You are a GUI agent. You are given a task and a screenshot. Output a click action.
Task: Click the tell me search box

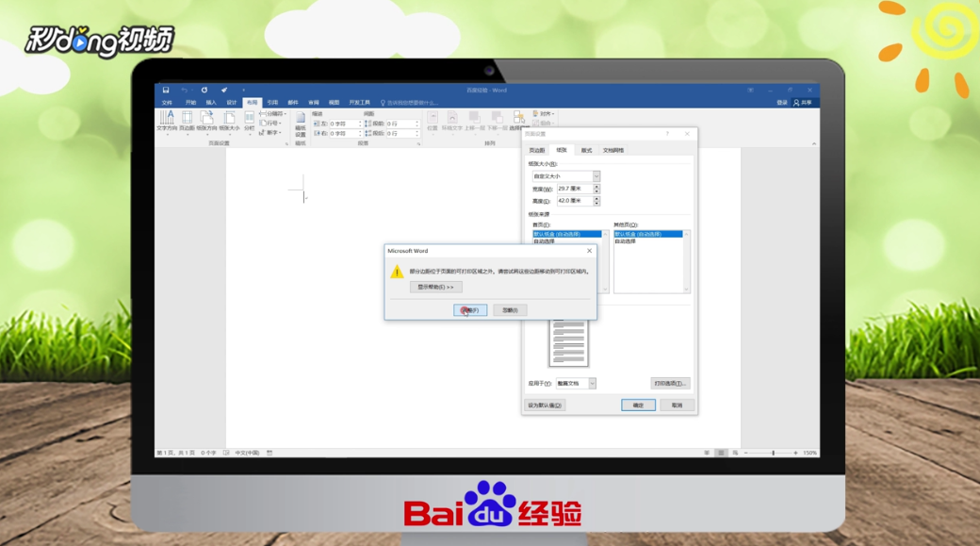click(411, 103)
